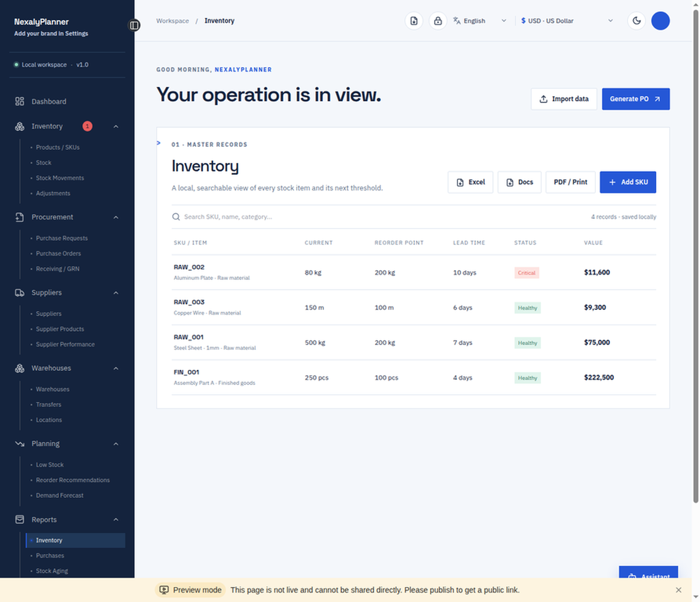Screen dimensions: 700x602
Task: Open the Dashboard grid icon
Action: click(x=20, y=101)
